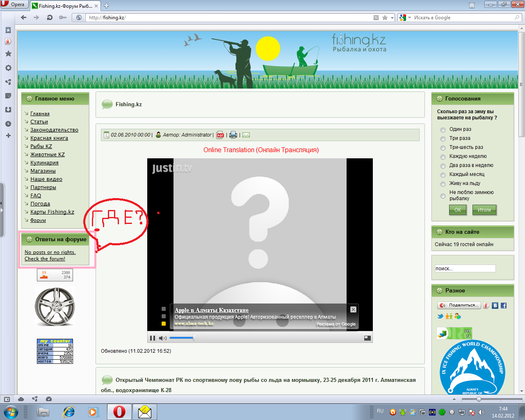525x420 pixels.
Task: Select the 'Три раза' poll option
Action: (443, 139)
